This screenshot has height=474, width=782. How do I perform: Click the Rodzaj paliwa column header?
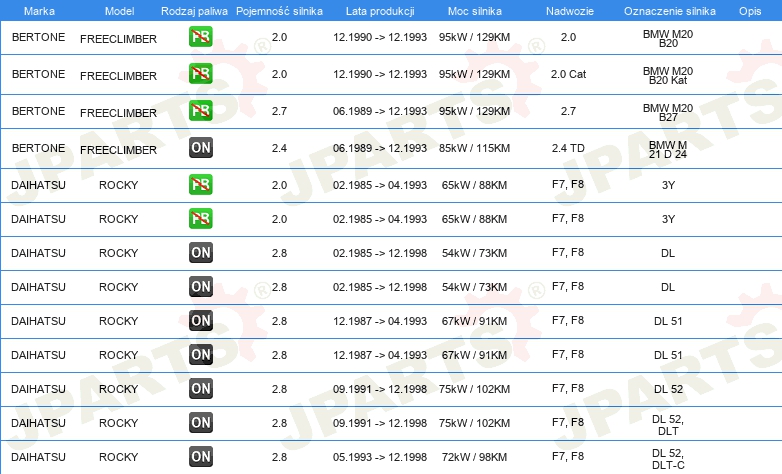point(194,11)
